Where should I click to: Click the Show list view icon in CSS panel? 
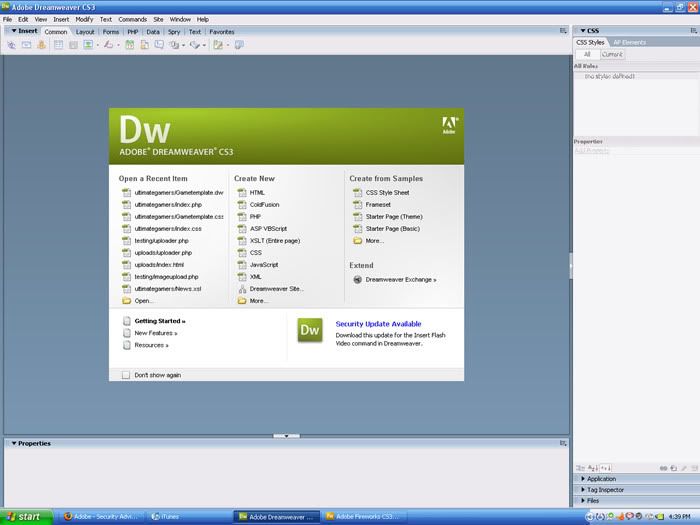(593, 468)
